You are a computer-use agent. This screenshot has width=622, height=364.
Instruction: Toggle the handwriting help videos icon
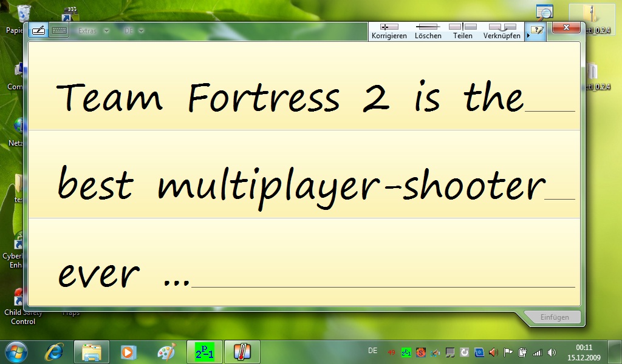(x=537, y=30)
